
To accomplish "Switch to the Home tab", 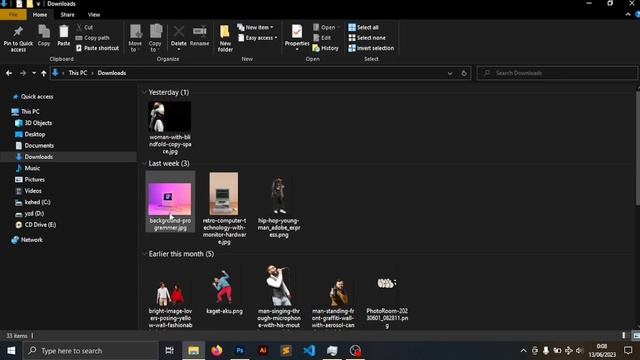I will (x=40, y=15).
